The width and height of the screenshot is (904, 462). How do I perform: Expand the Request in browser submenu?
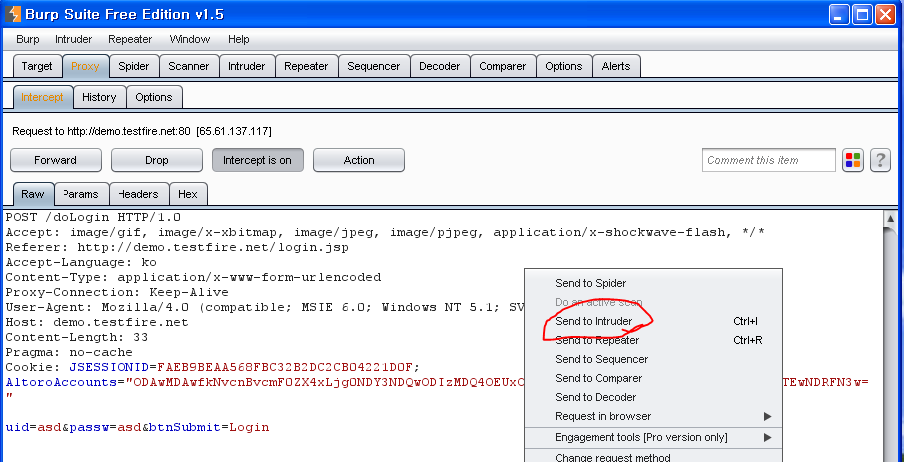coord(653,416)
